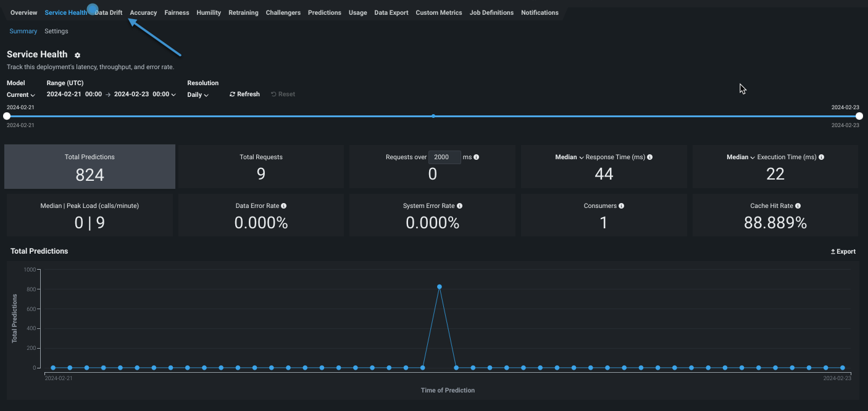Select the Total Predictions metric tile
868x411 pixels.
(x=90, y=167)
